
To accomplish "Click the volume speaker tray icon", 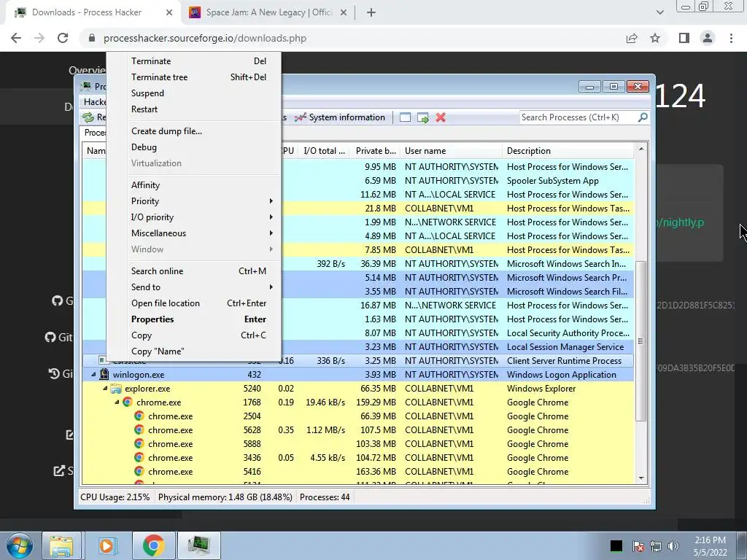I will (673, 546).
